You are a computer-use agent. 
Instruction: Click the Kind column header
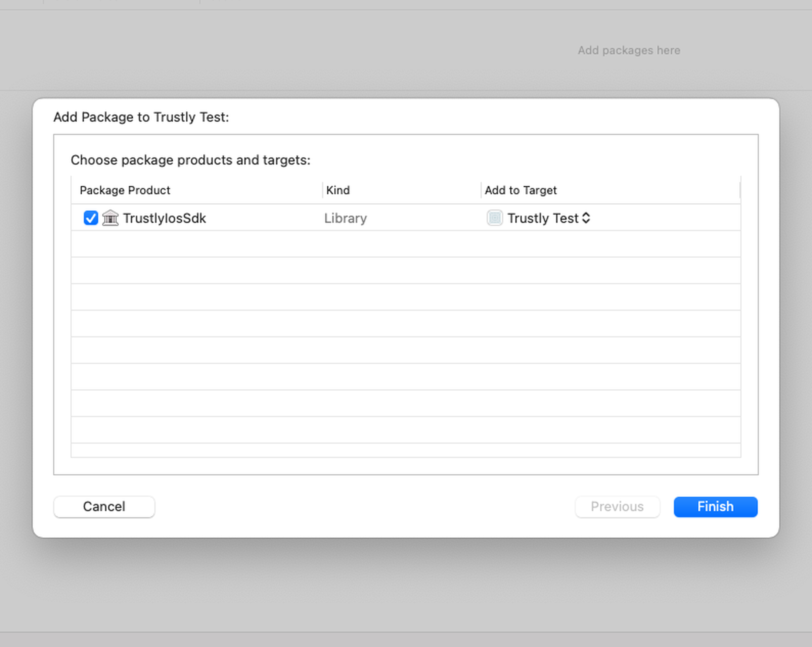coord(338,190)
